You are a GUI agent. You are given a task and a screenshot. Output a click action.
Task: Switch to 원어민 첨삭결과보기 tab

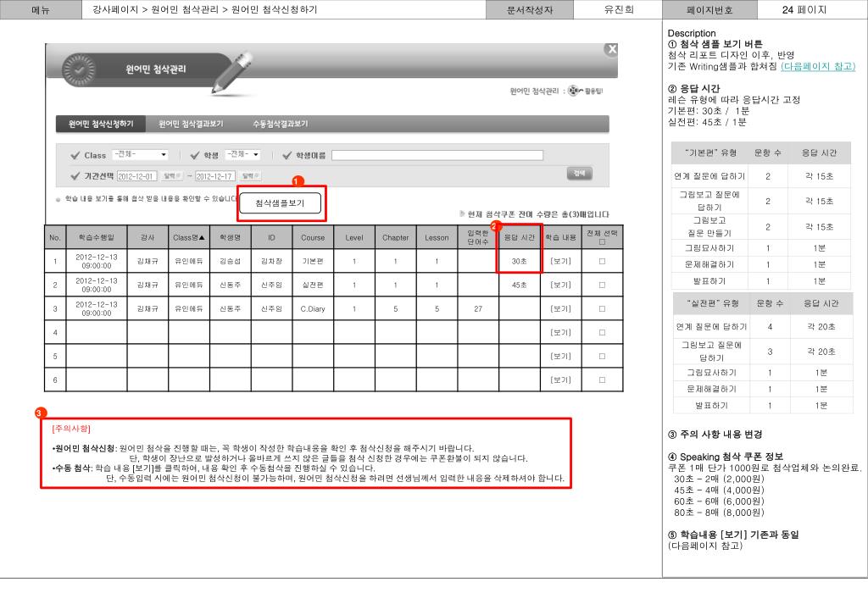[x=191, y=124]
